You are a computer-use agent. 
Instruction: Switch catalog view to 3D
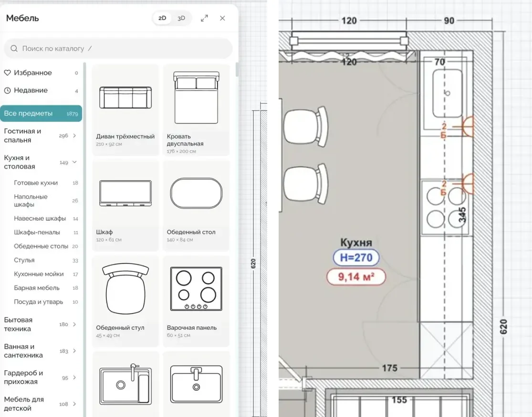(x=181, y=18)
